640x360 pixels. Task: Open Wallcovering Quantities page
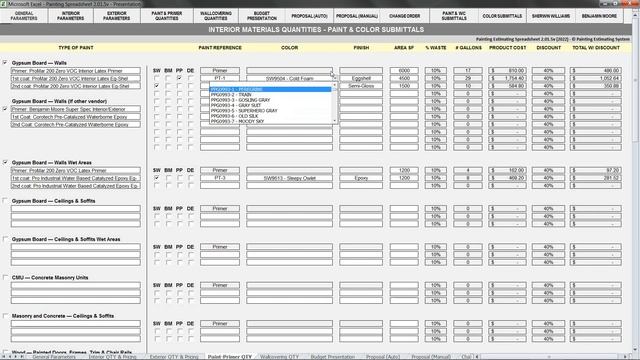coord(216,16)
